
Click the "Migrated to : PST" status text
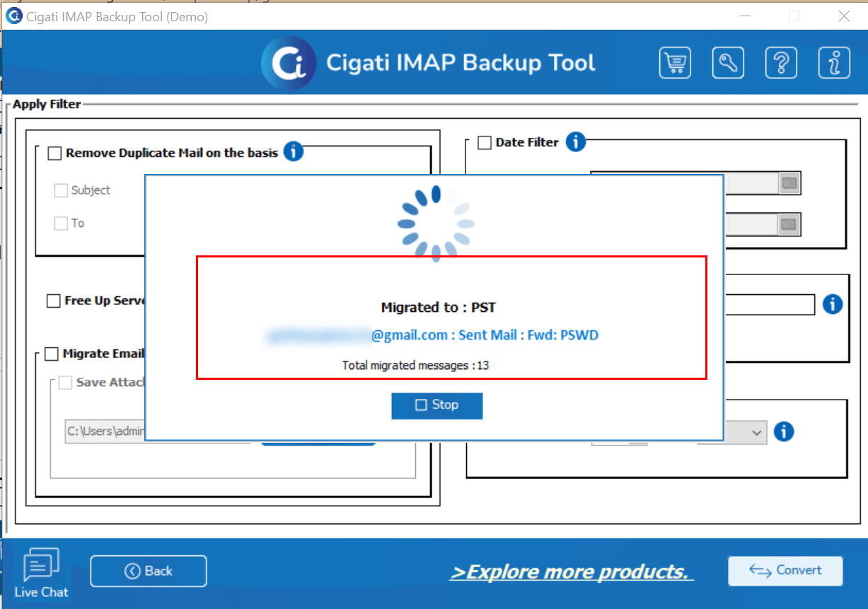(439, 307)
